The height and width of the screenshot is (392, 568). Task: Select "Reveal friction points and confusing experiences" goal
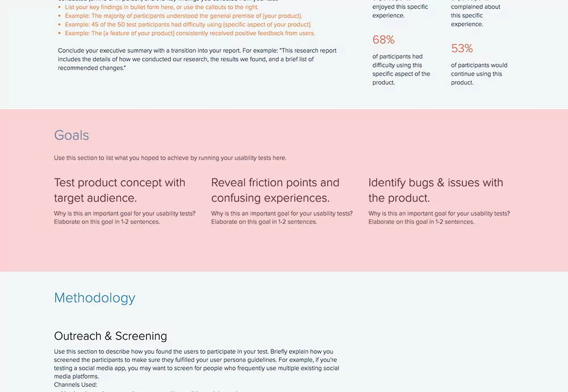coord(275,190)
